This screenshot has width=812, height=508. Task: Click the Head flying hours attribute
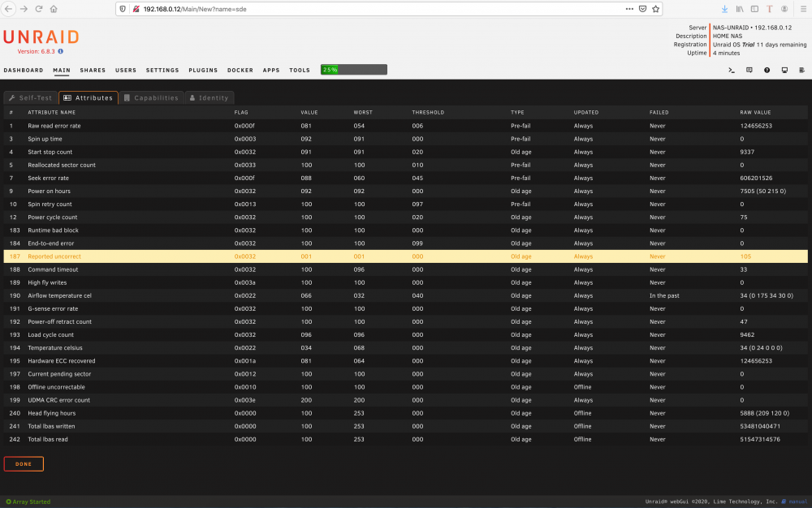pos(52,413)
